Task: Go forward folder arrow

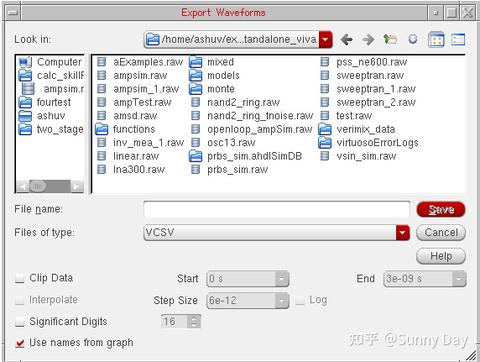Action: point(368,39)
